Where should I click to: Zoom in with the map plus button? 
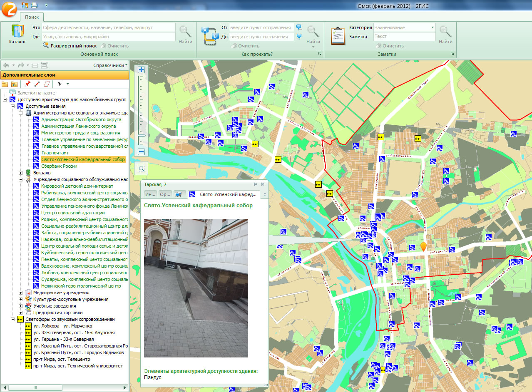(x=141, y=70)
